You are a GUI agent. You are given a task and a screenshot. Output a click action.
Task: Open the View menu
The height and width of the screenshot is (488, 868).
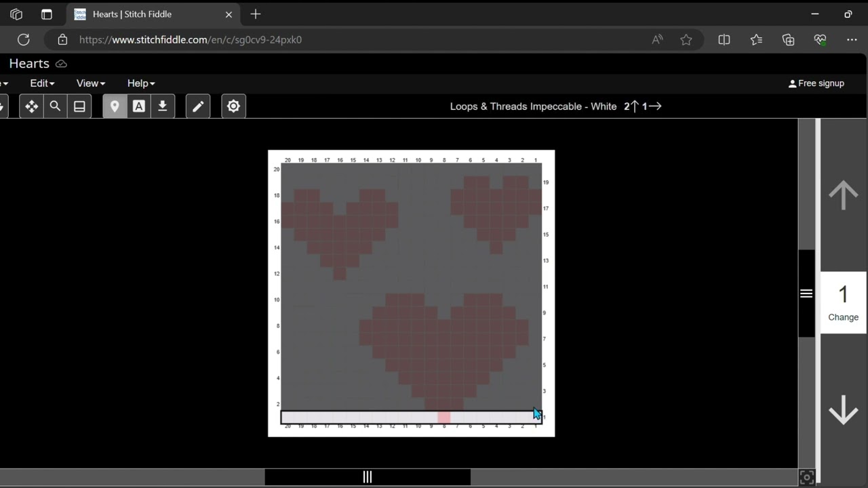click(x=90, y=83)
